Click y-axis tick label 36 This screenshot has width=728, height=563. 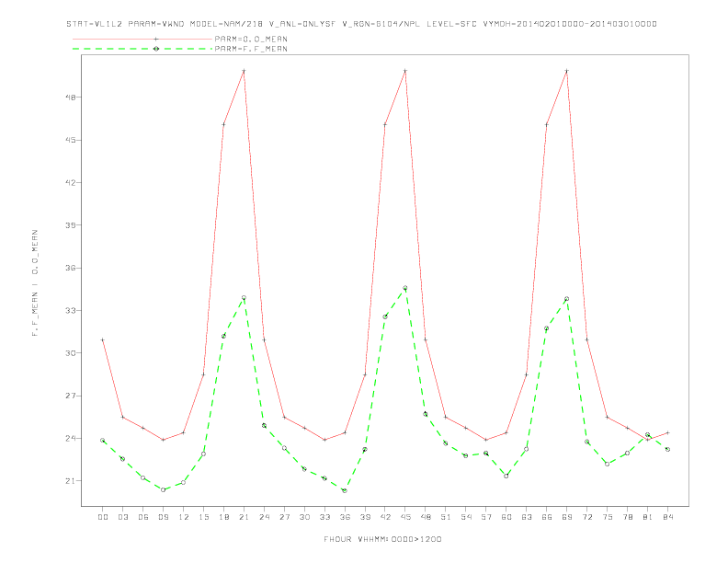coord(71,268)
